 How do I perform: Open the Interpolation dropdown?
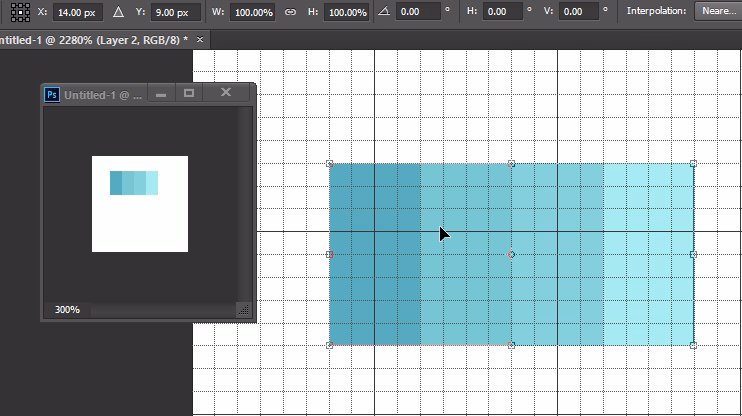(718, 11)
